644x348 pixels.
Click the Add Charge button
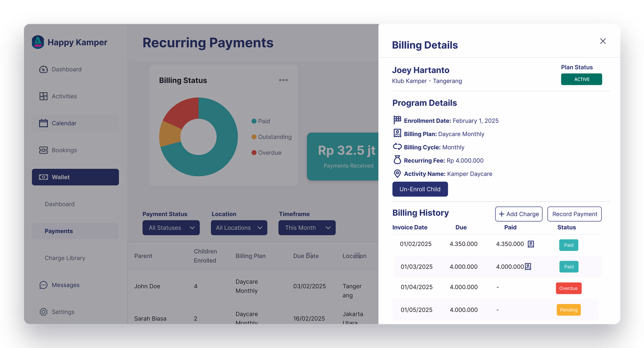[x=519, y=214]
